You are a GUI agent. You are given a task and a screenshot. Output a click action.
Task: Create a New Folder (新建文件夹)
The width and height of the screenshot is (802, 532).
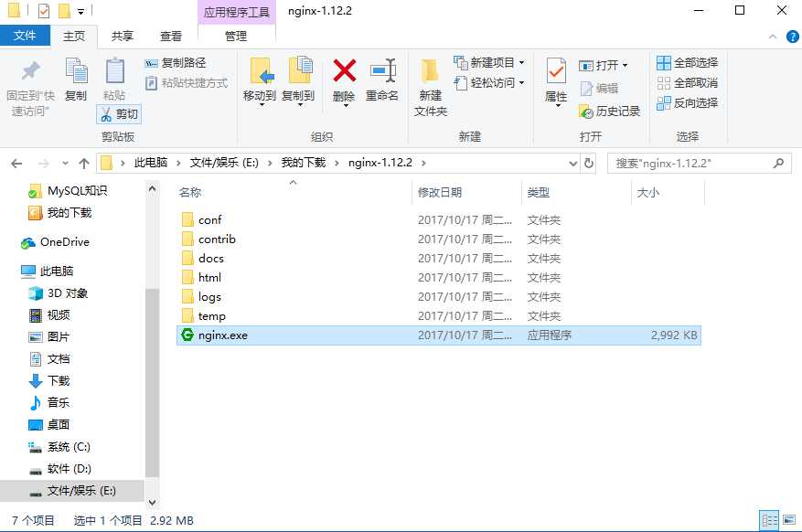coord(430,88)
